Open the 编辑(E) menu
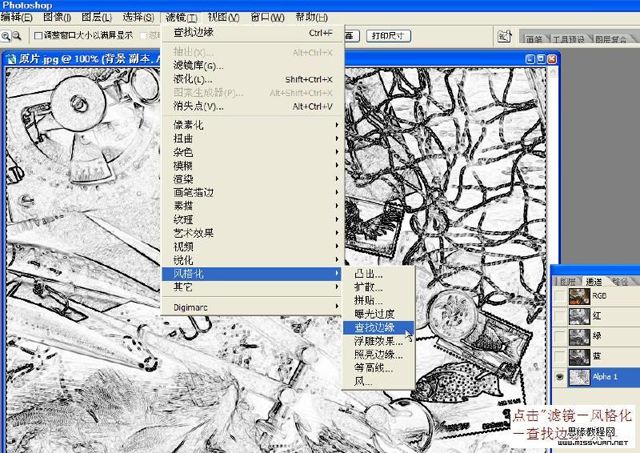Viewport: 640px width, 453px height. [x=16, y=18]
